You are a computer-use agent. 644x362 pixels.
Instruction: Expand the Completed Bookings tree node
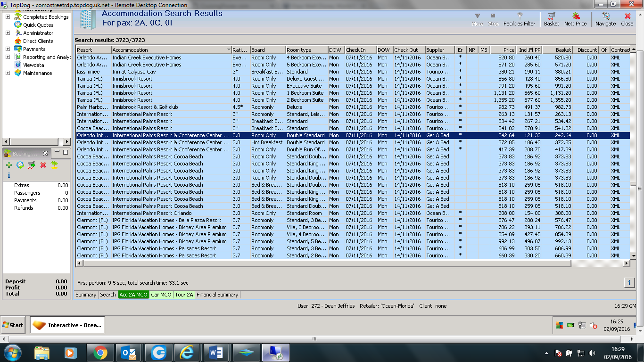pyautogui.click(x=8, y=17)
